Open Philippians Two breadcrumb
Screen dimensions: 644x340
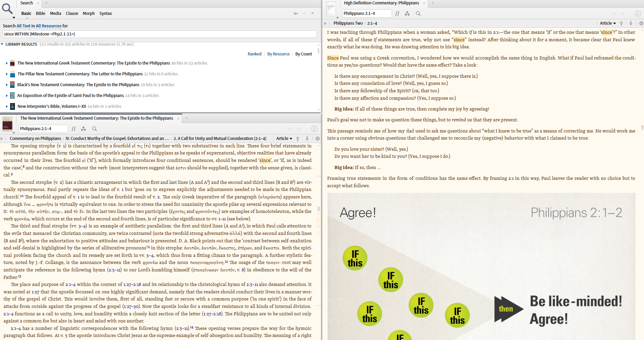click(x=348, y=23)
